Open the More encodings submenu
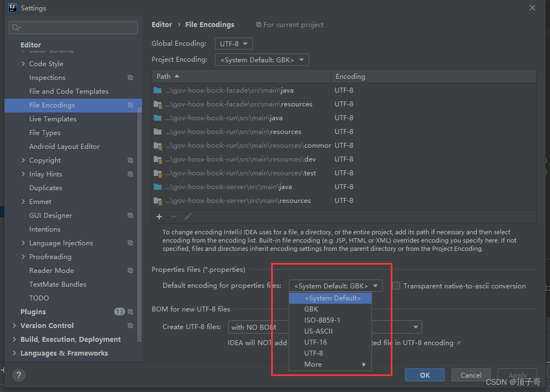 [x=330, y=364]
